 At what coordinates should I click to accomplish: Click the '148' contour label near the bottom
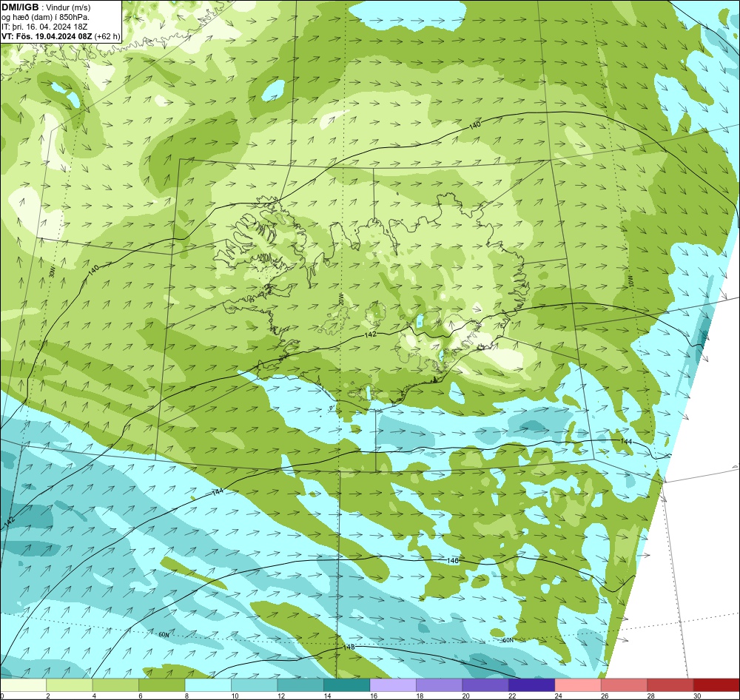click(349, 647)
